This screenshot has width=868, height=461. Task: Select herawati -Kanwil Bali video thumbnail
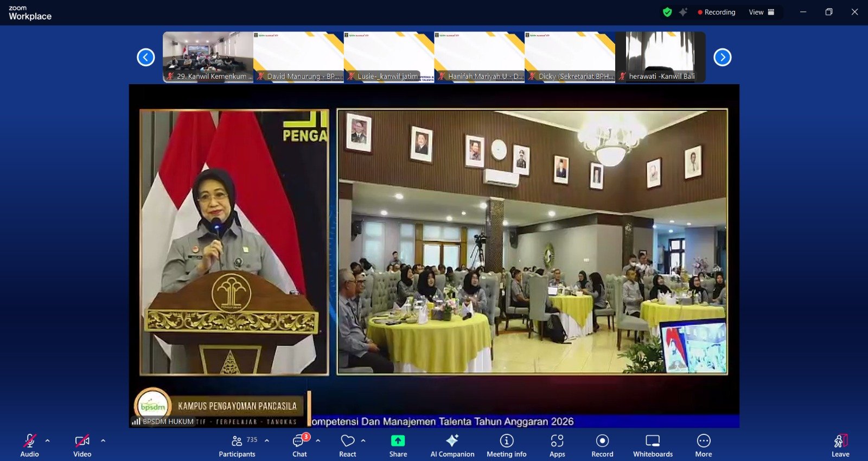(x=660, y=56)
